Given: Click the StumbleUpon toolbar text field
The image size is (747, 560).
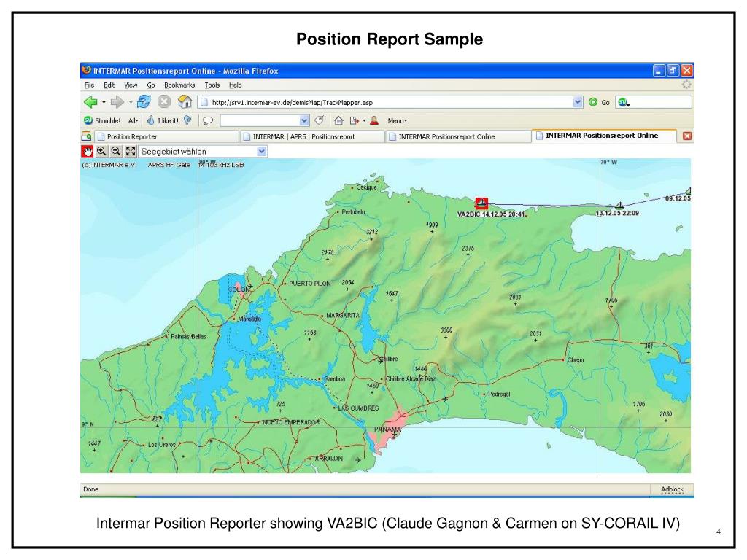Looking at the screenshot, I should [260, 120].
